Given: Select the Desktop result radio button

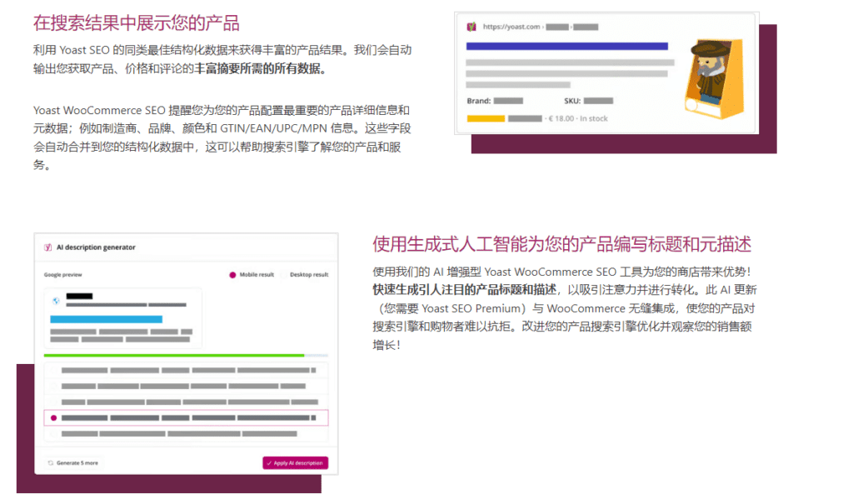Looking at the screenshot, I should [x=283, y=275].
